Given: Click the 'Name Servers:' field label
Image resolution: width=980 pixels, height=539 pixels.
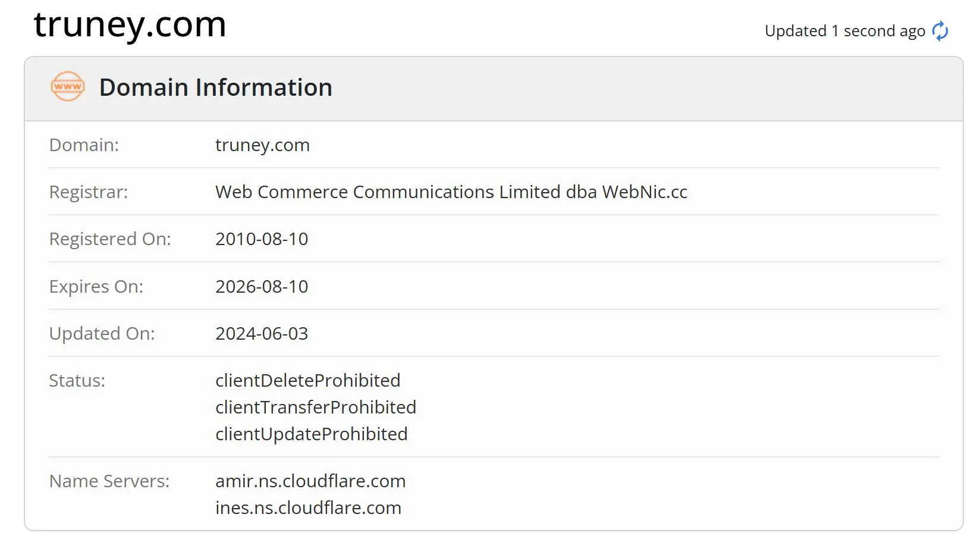Looking at the screenshot, I should coord(109,481).
